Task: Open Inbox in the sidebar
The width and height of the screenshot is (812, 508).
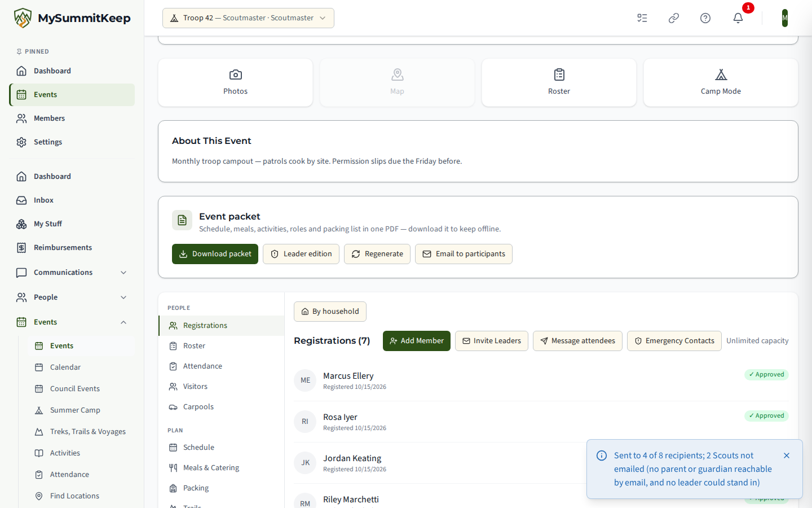Action: pyautogui.click(x=72, y=200)
